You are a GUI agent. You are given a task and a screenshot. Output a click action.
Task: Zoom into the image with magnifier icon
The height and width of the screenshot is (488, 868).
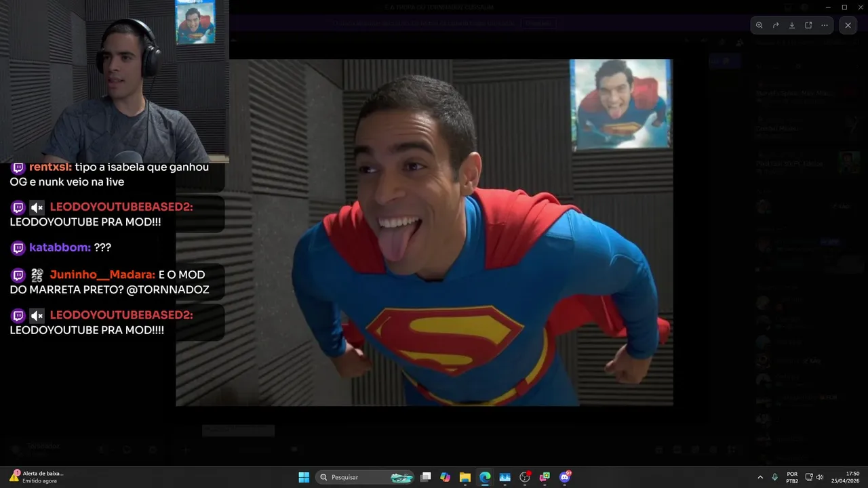coord(759,25)
